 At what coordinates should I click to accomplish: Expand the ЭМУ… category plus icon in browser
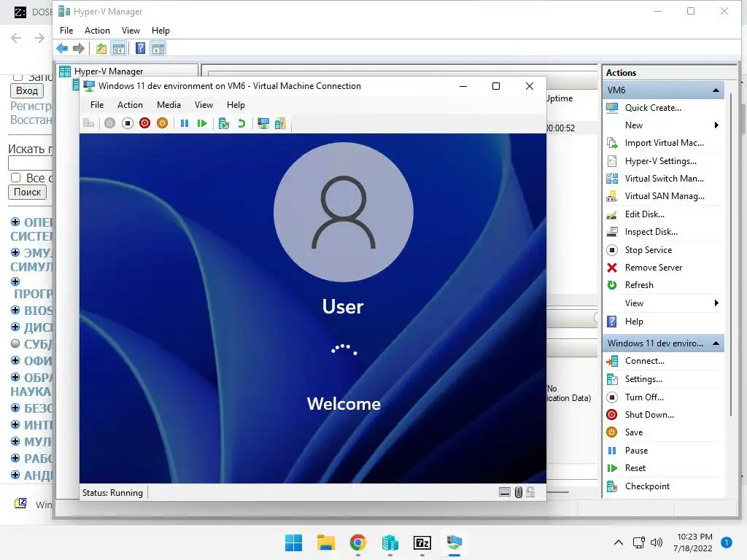coord(15,252)
